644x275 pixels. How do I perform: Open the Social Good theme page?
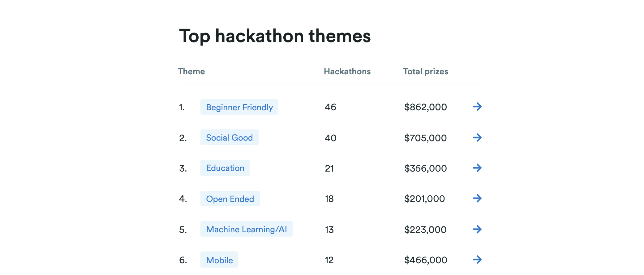point(229,137)
